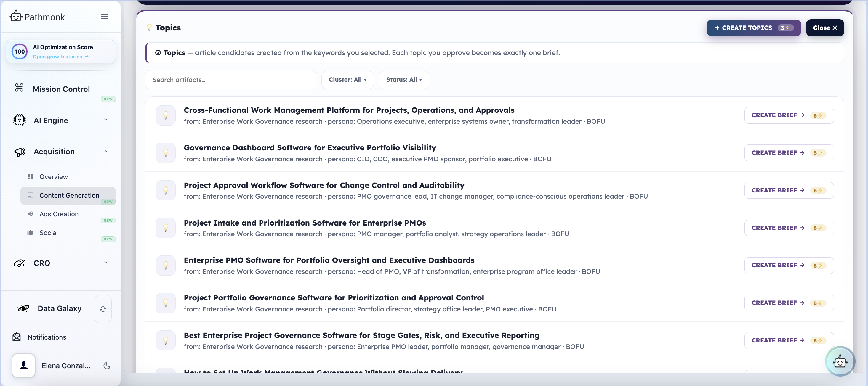
Task: Create brief for Best Enterprise Project Governance
Action: (789, 340)
